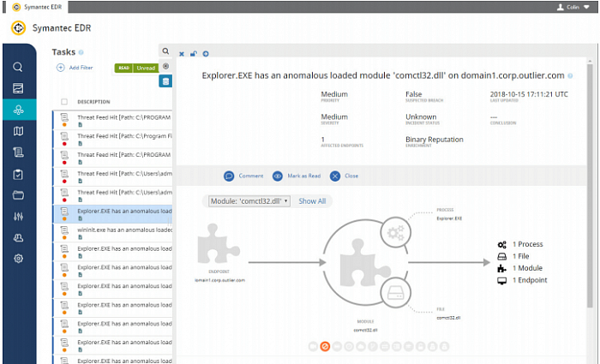Select the Symantec EDR browser tab
This screenshot has width=600, height=364.
[x=37, y=7]
